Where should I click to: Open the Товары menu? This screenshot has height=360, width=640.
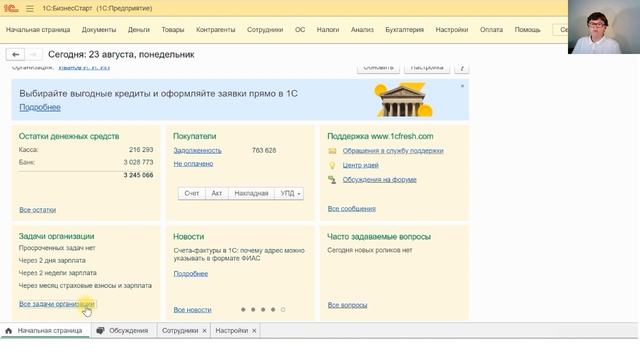(x=173, y=30)
